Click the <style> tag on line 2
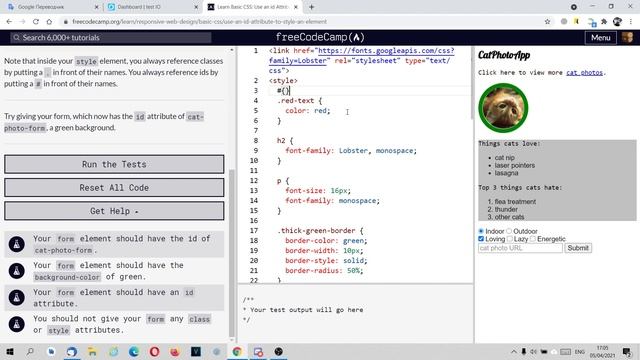This screenshot has width=640, height=360. pyautogui.click(x=283, y=81)
